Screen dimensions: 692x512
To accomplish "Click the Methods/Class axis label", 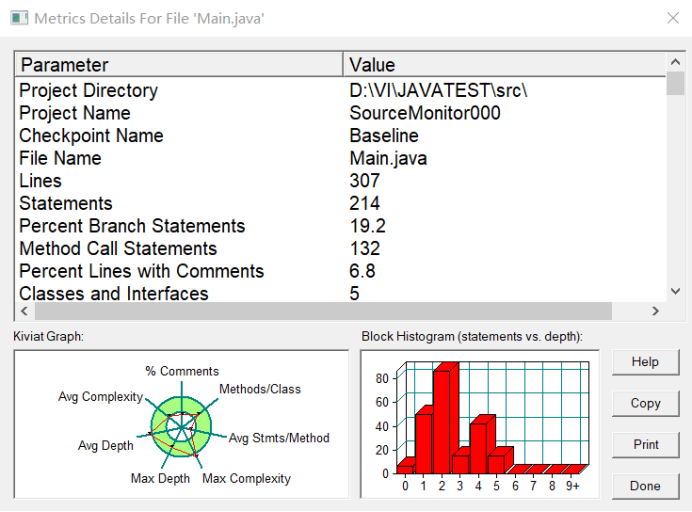I will click(260, 389).
